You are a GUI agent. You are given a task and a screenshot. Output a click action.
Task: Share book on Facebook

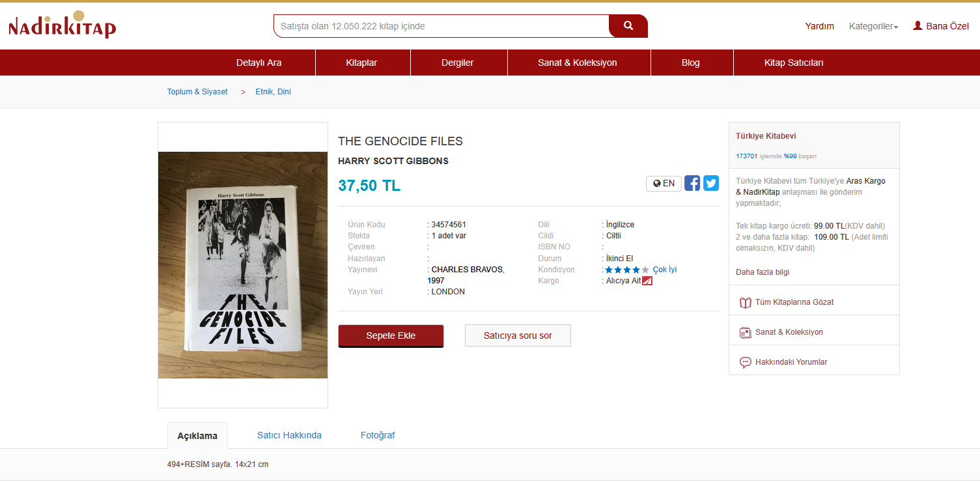[x=692, y=183]
